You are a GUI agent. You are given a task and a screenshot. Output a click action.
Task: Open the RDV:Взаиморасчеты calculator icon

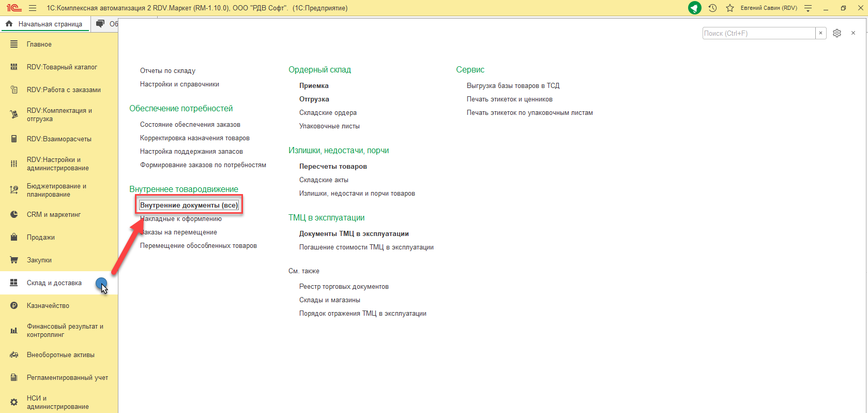click(x=14, y=139)
